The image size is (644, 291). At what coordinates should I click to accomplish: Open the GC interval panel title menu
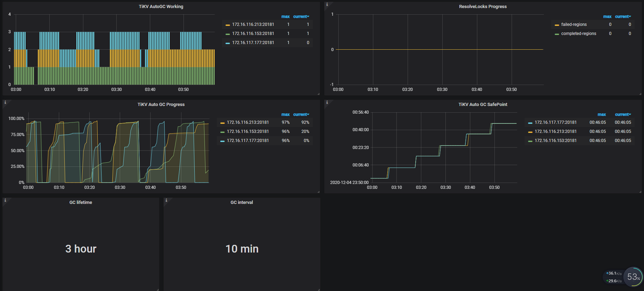click(x=242, y=203)
